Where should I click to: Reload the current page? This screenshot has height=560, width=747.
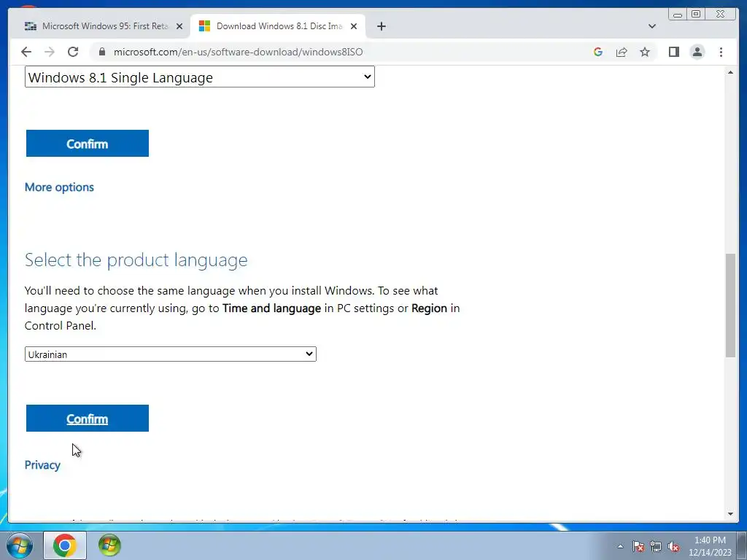pyautogui.click(x=73, y=52)
